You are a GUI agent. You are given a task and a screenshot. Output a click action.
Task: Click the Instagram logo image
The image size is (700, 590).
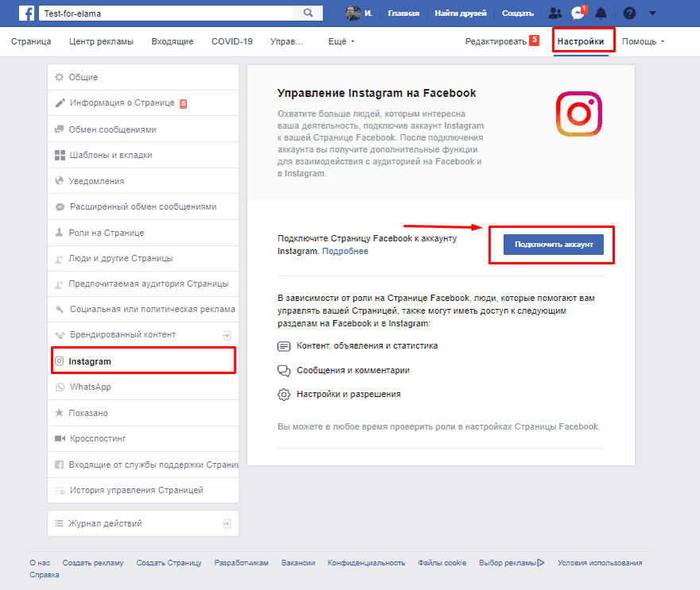click(x=579, y=114)
